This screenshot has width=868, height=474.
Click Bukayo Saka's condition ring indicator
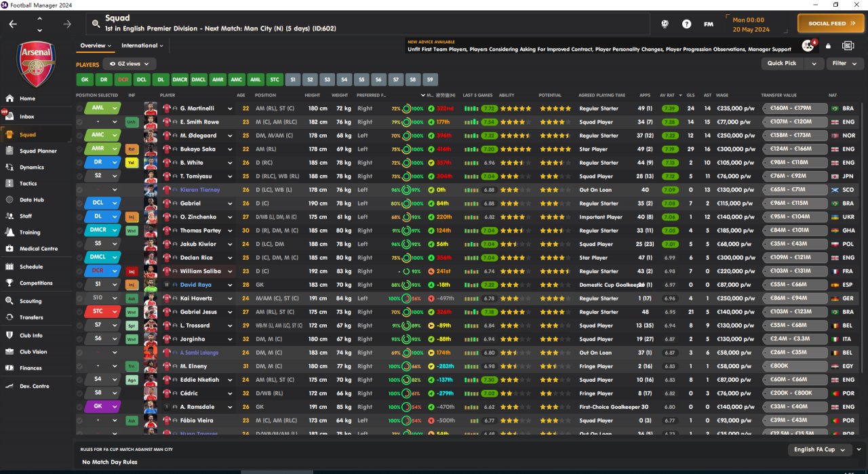407,149
